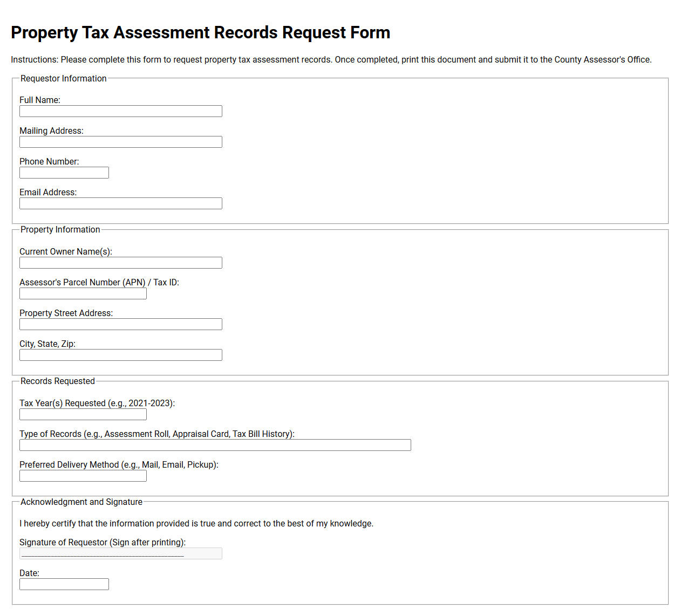Click the 'Email Address:' label
This screenshot has height=616, width=681.
48,192
